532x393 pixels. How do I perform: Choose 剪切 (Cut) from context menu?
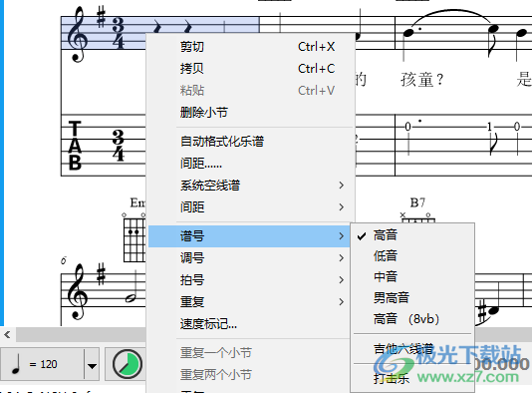tap(251, 47)
